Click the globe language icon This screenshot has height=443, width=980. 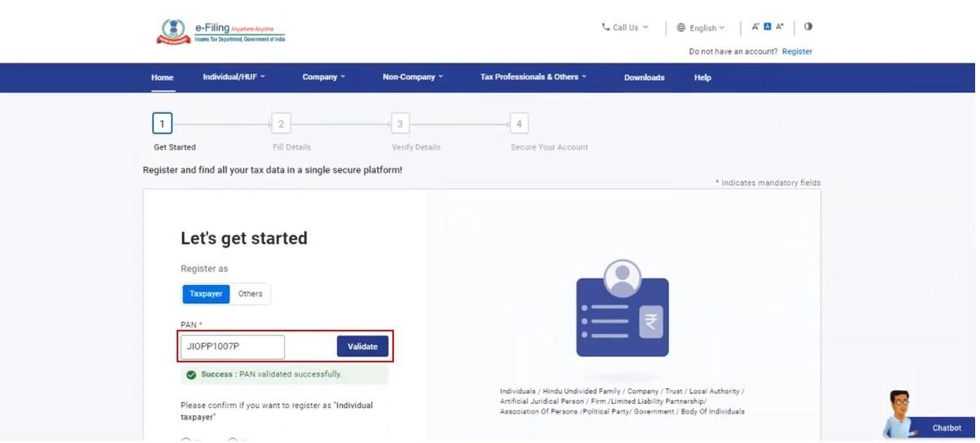(x=681, y=28)
